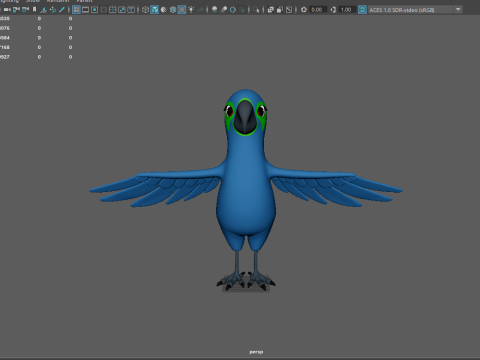Toggle the Safe Action icon
The width and height of the screenshot is (480, 360).
tap(122, 10)
